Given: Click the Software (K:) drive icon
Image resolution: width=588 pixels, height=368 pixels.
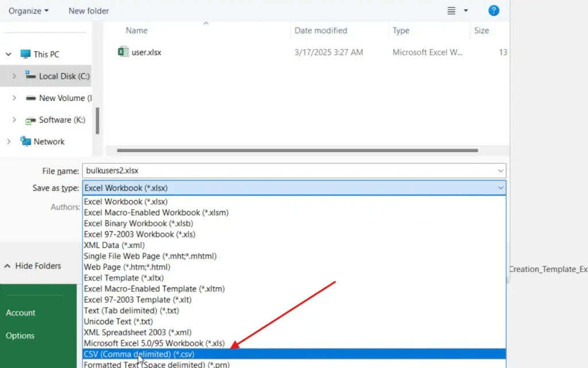Looking at the screenshot, I should [31, 120].
